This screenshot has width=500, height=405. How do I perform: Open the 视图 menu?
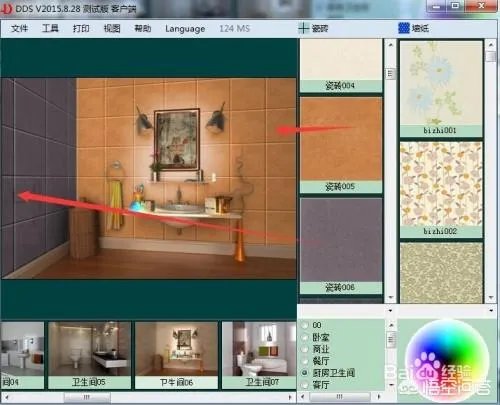point(112,28)
